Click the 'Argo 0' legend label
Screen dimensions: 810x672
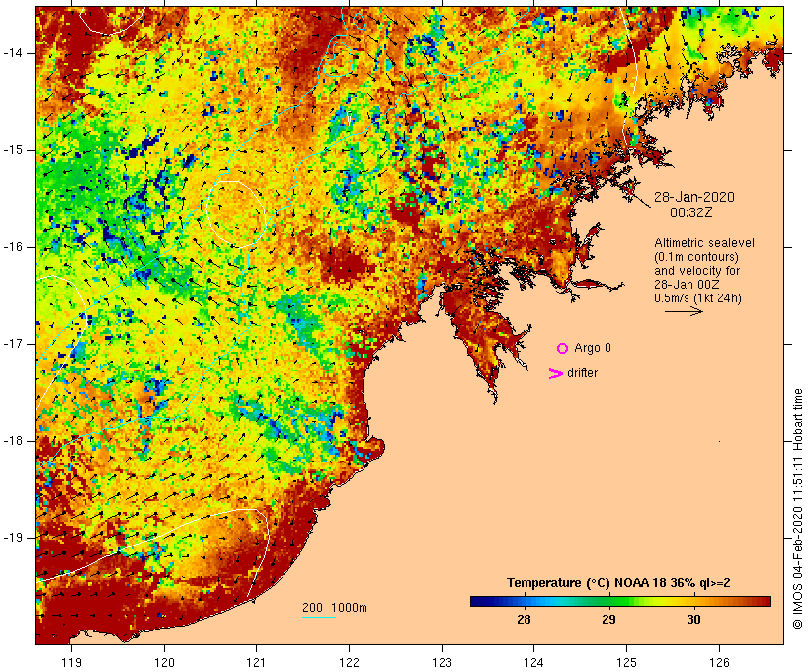click(593, 348)
